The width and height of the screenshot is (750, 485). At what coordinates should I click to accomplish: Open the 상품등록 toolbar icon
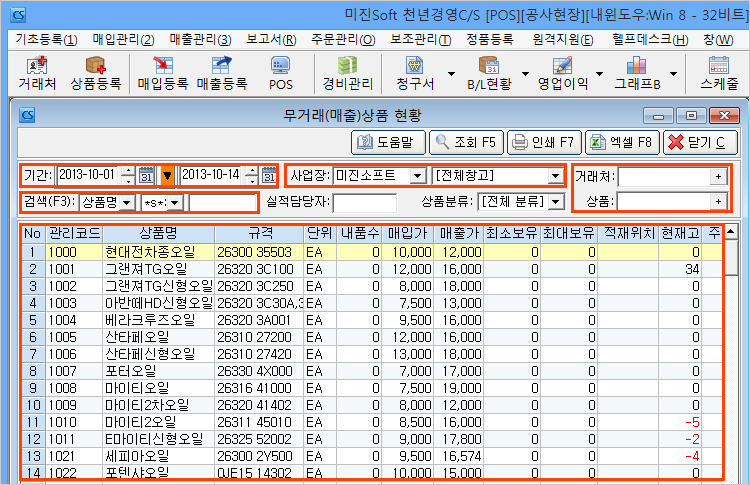pyautogui.click(x=96, y=73)
